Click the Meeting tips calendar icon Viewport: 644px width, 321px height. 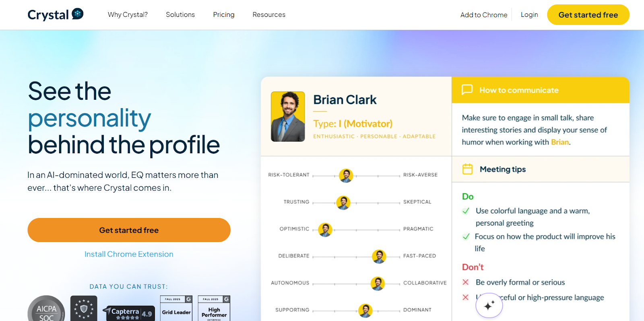pyautogui.click(x=468, y=169)
